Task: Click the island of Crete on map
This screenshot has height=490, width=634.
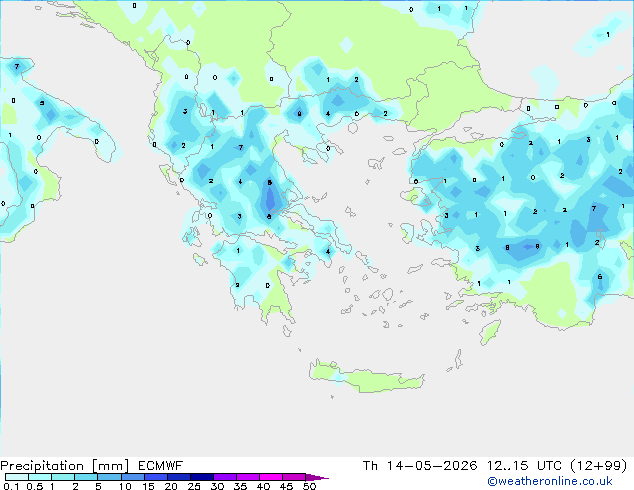Action: pyautogui.click(x=366, y=376)
